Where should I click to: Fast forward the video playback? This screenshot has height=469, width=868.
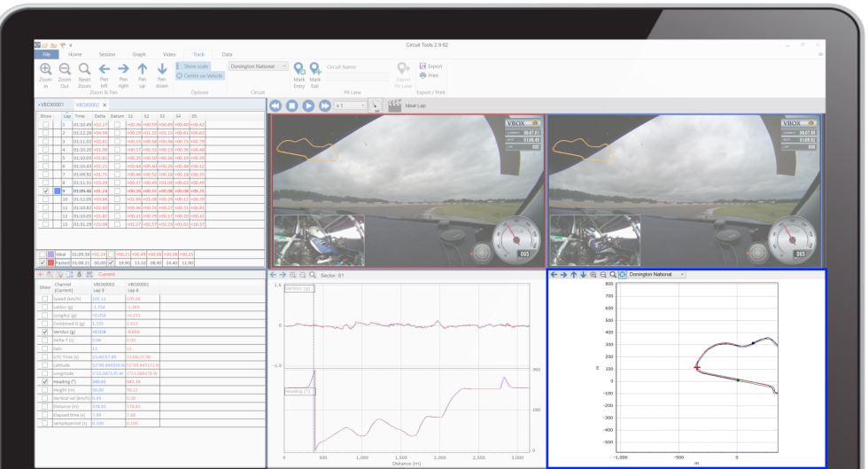click(x=325, y=106)
